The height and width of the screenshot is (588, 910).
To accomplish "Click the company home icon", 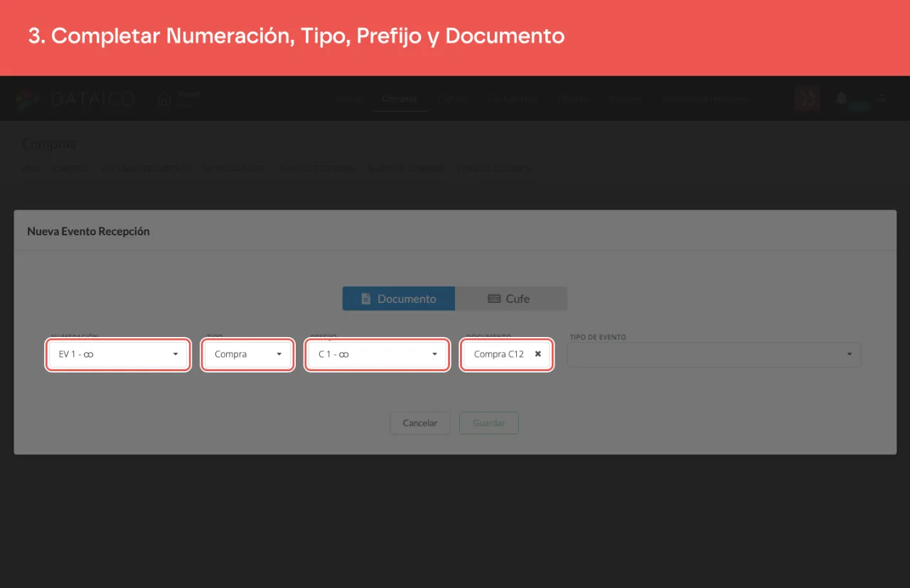I will pos(164,99).
